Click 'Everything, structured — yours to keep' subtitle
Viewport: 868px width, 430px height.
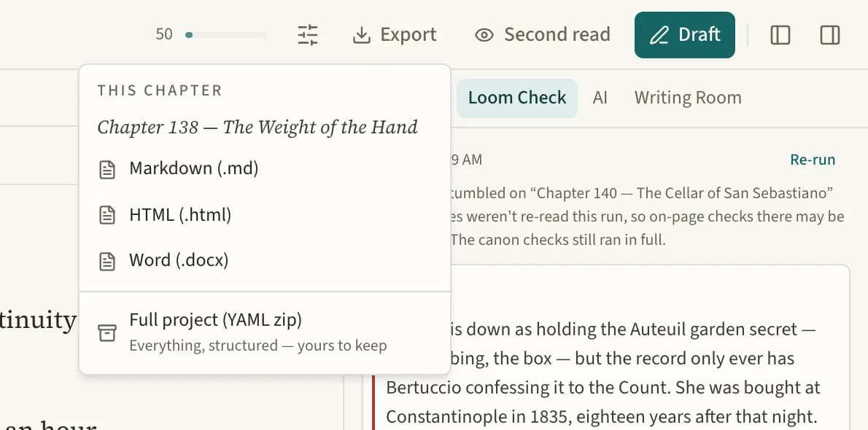pos(258,346)
